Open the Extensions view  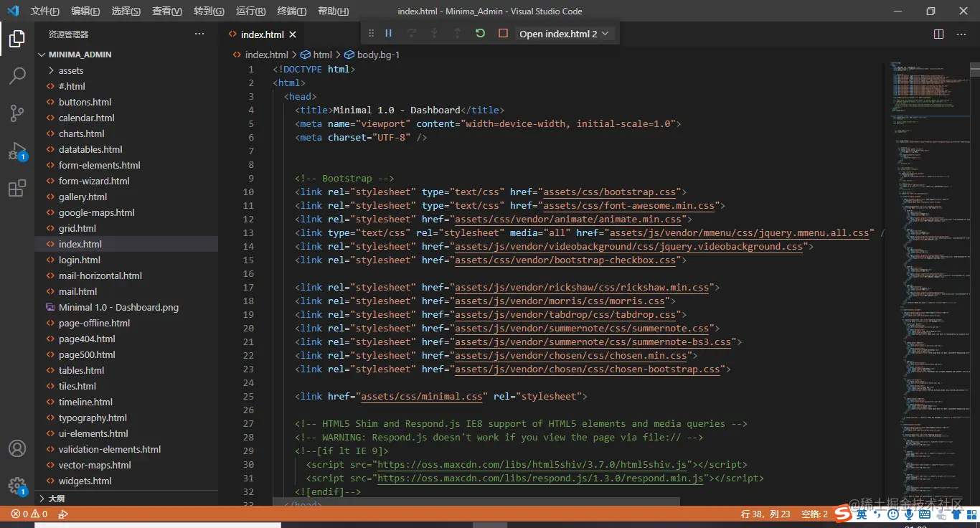[x=17, y=188]
